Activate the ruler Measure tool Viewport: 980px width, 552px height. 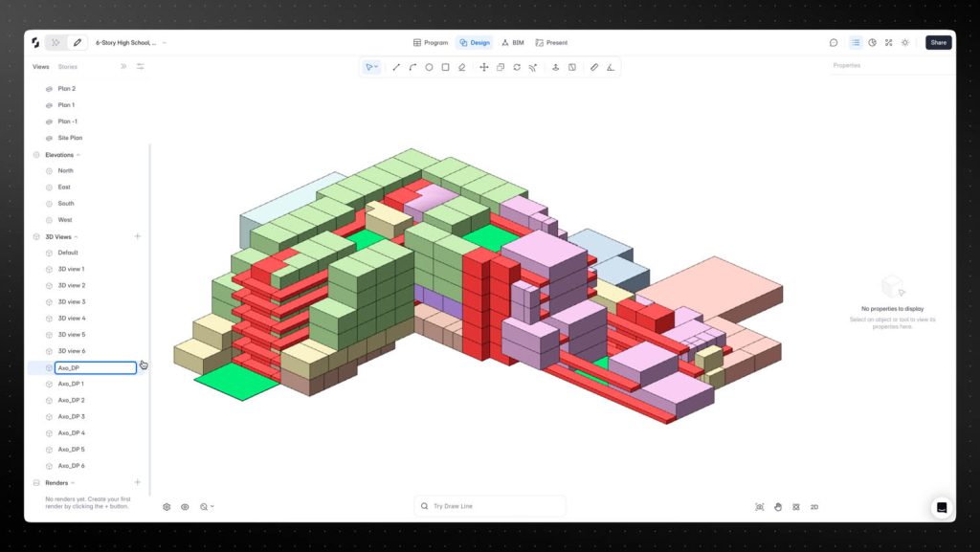(x=594, y=67)
